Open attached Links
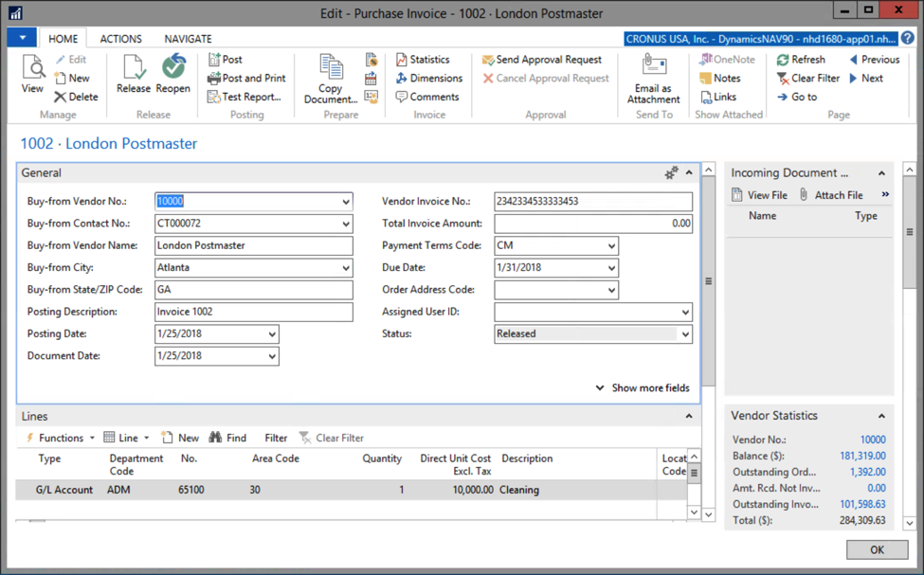Image resolution: width=924 pixels, height=575 pixels. tap(717, 97)
